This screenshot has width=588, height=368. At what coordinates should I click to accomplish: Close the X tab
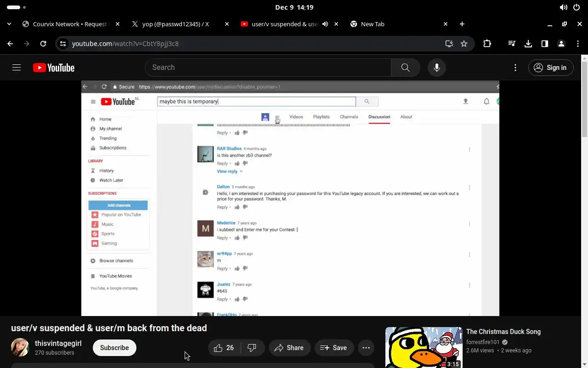coord(227,24)
